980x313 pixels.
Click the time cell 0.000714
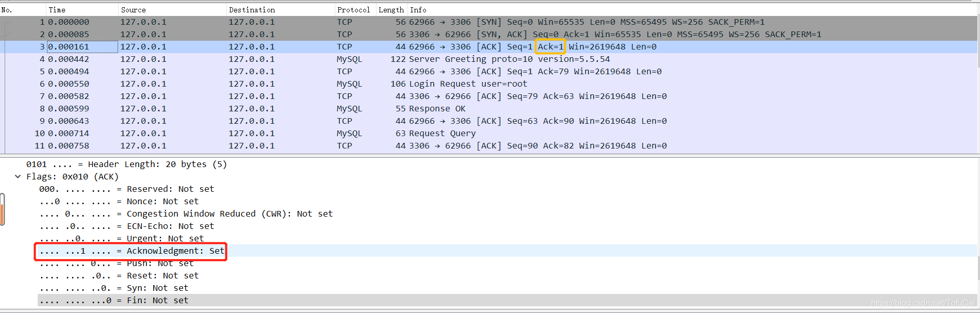click(x=68, y=134)
